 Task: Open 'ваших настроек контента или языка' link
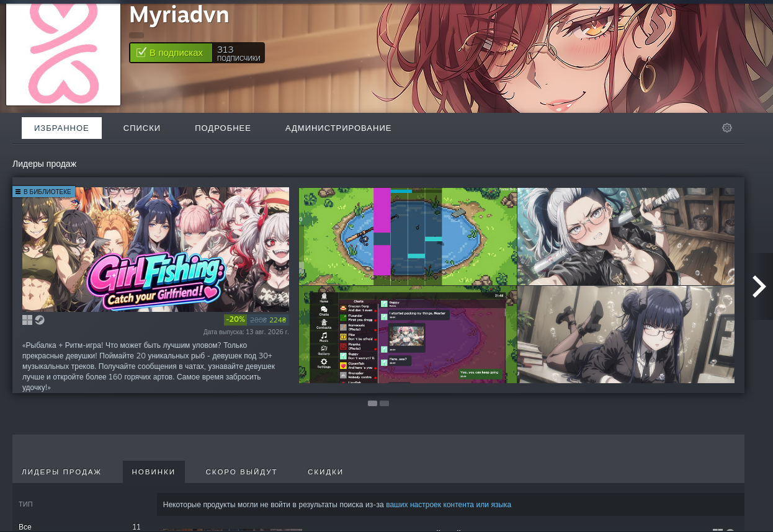click(x=449, y=505)
